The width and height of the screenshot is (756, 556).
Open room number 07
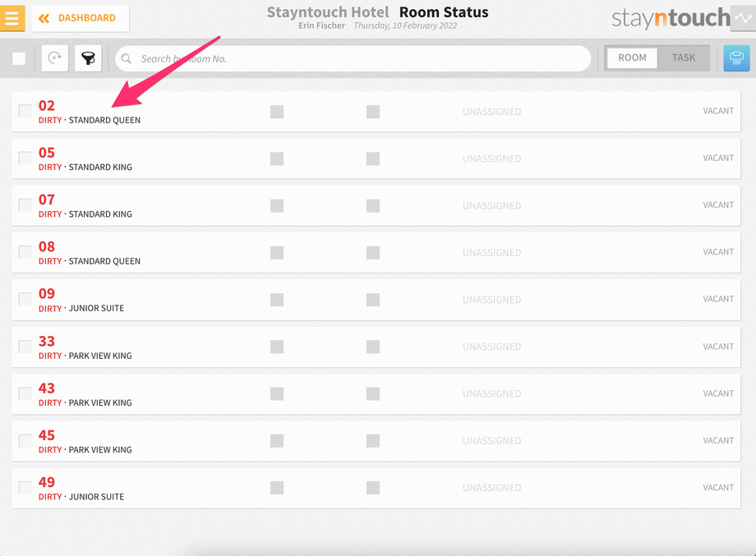point(47,200)
